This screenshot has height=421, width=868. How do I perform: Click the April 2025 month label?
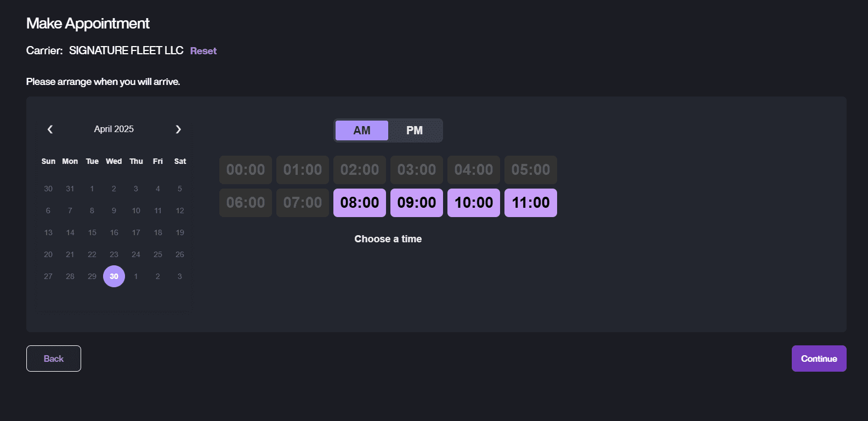coord(114,129)
